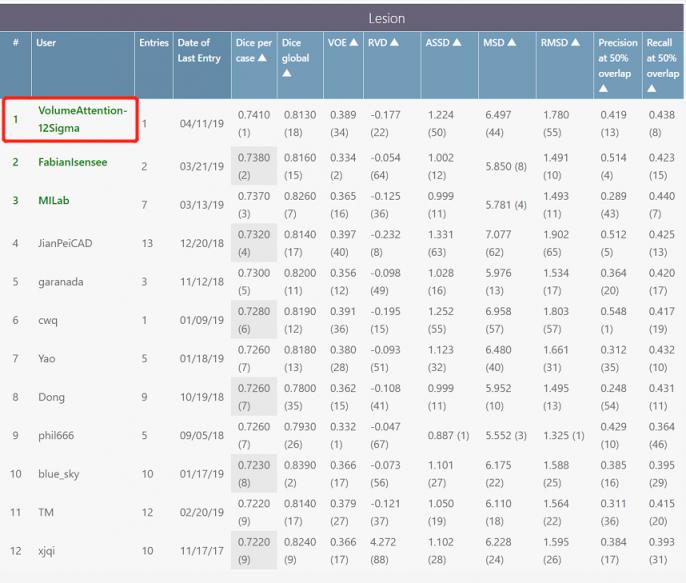Click RMSD value 1.325 (1)
This screenshot has width=686, height=583.
(x=564, y=436)
